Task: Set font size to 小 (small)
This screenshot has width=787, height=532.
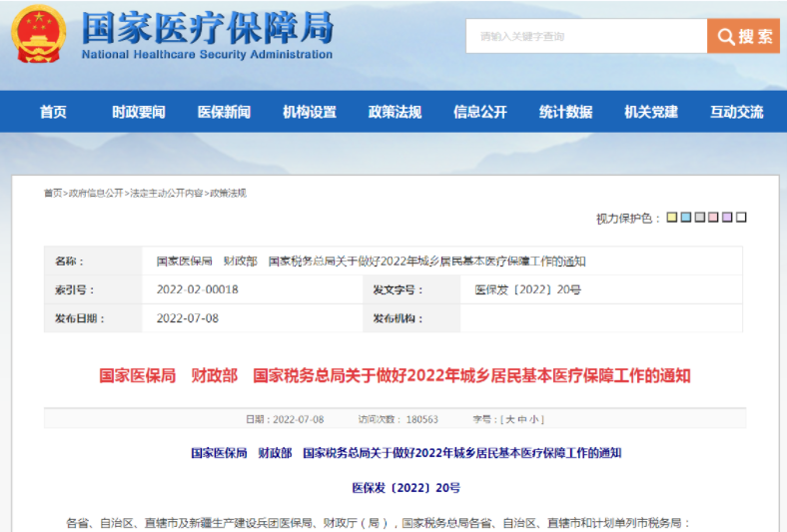Action: pyautogui.click(x=535, y=420)
